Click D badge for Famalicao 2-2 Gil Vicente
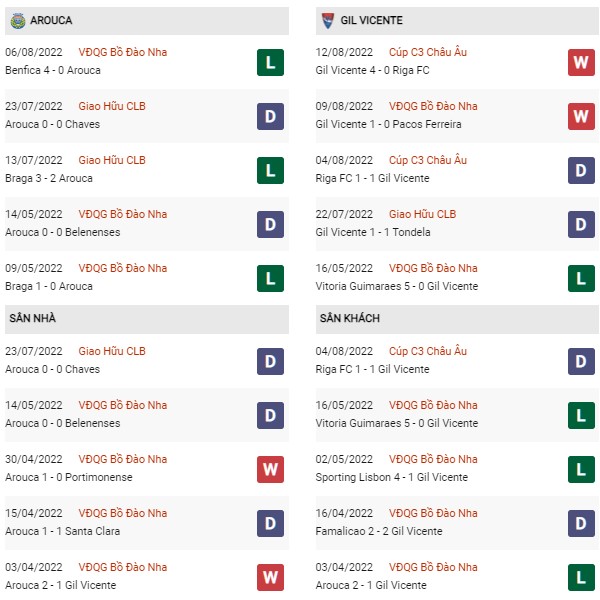The width and height of the screenshot is (600, 600). (x=581, y=523)
